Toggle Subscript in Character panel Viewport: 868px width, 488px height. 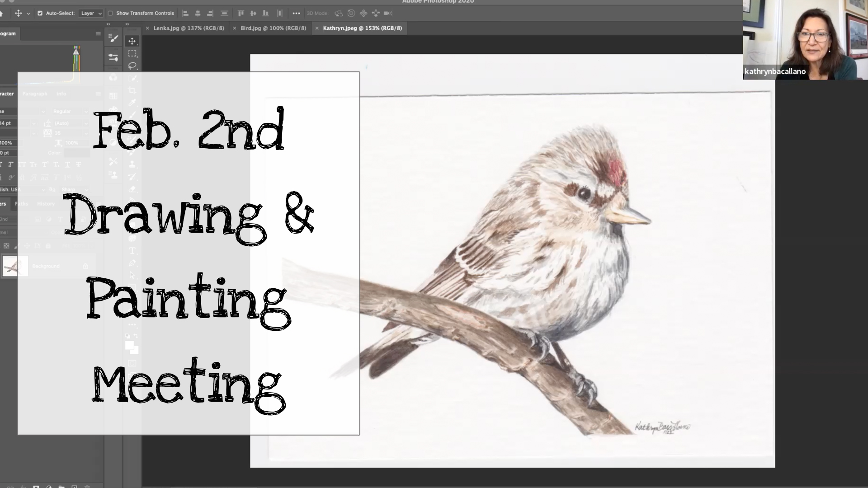coord(56,164)
